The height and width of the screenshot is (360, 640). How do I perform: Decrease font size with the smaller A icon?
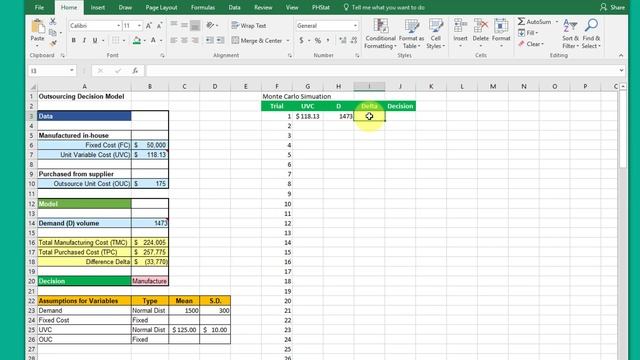click(x=159, y=26)
